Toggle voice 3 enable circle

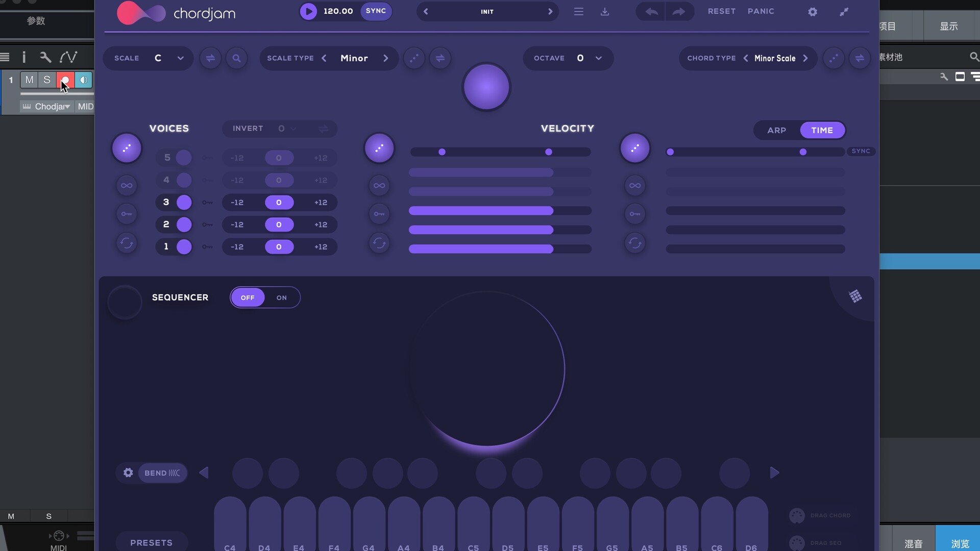pos(184,203)
